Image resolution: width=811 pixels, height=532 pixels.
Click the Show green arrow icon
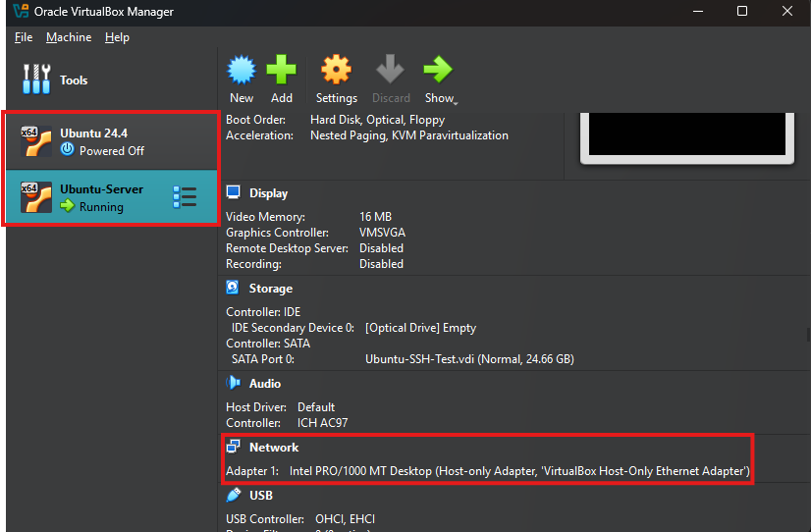437,71
